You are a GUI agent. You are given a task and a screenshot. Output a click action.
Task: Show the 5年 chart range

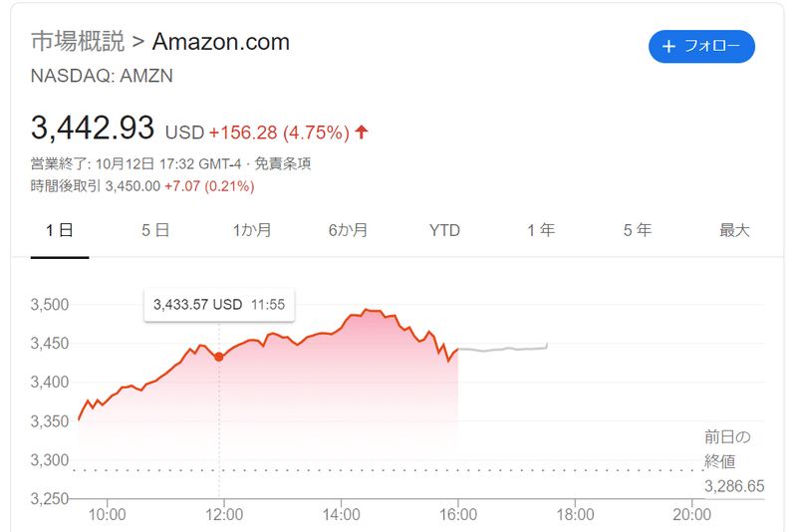(638, 230)
